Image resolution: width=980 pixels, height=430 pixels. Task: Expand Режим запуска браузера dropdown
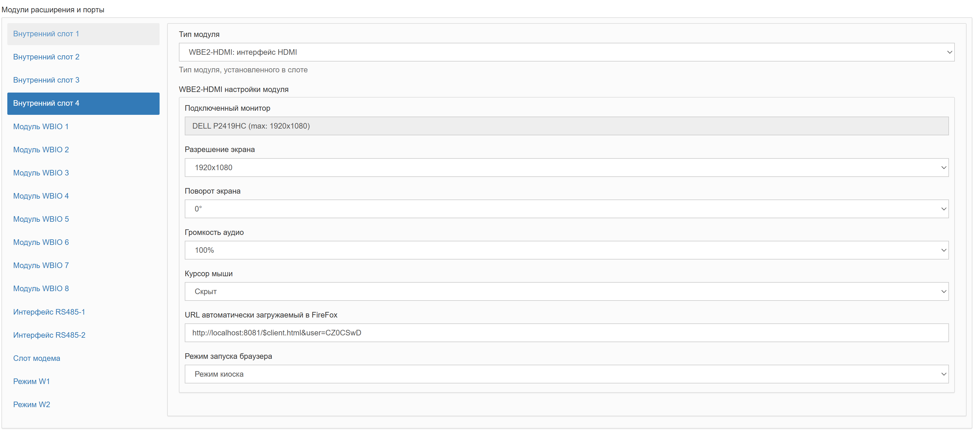point(566,374)
